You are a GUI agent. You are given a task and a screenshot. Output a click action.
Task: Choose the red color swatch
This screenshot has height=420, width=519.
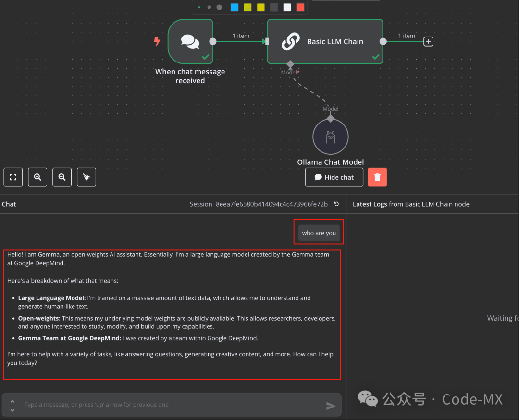(x=300, y=7)
